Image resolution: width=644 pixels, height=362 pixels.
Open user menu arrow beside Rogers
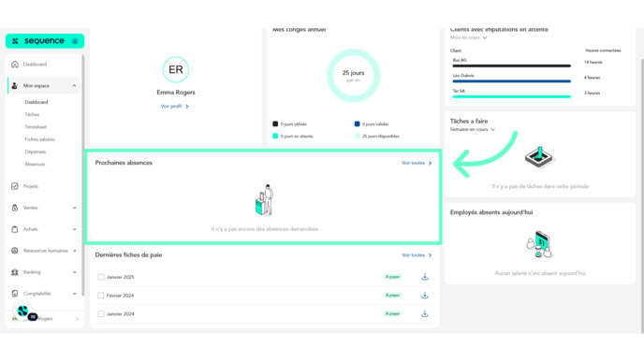(77, 319)
